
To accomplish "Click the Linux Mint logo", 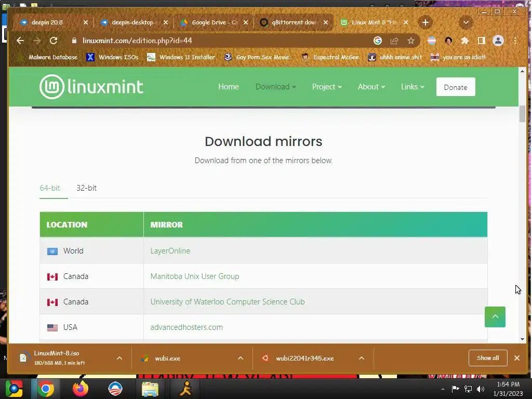I will click(x=91, y=87).
